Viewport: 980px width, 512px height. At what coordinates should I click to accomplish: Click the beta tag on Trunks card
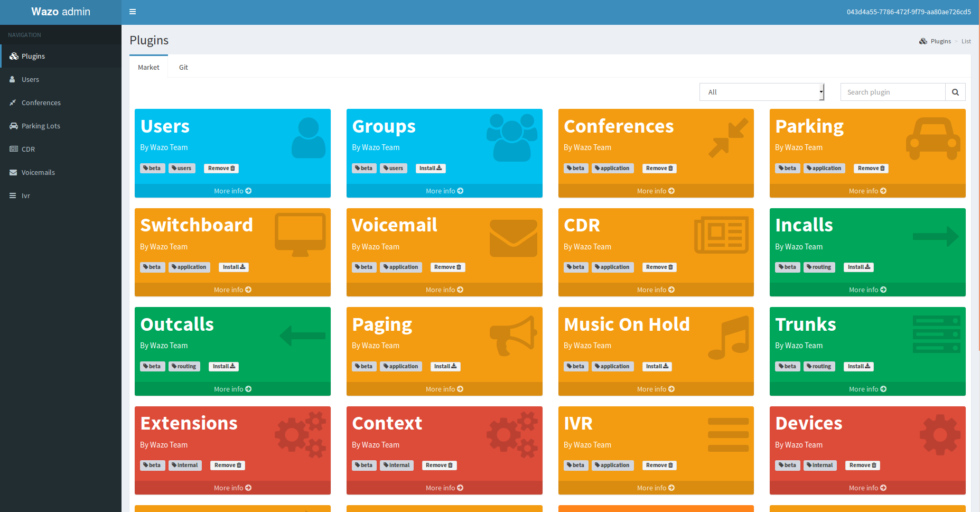pos(788,366)
